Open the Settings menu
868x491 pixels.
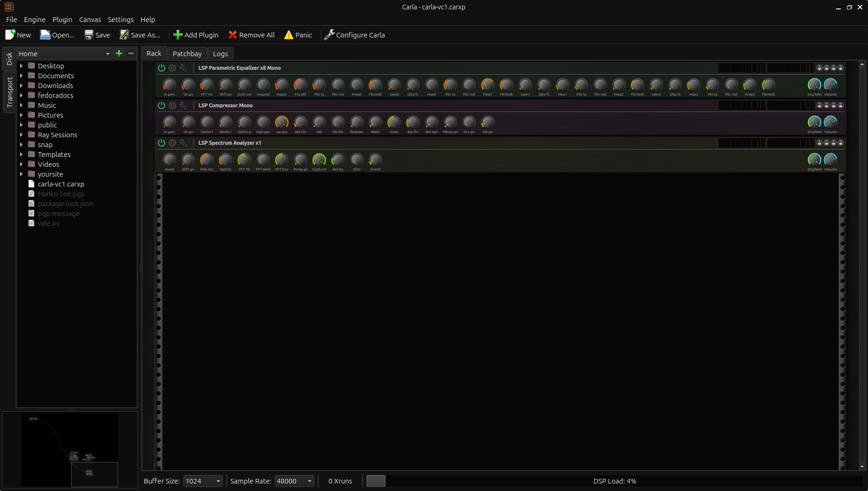(x=120, y=20)
